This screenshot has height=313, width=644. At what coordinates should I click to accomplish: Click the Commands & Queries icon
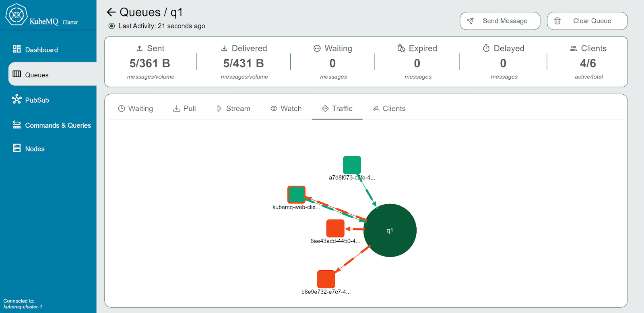17,124
